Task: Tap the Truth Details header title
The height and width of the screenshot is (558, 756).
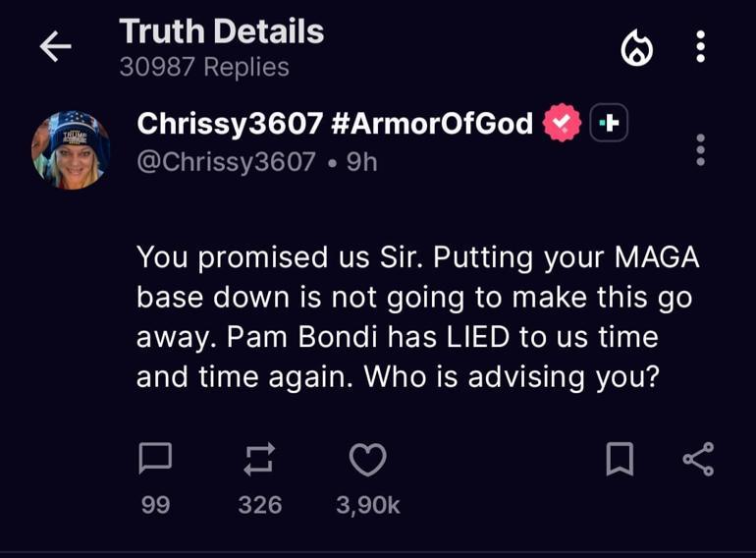Action: click(x=221, y=32)
